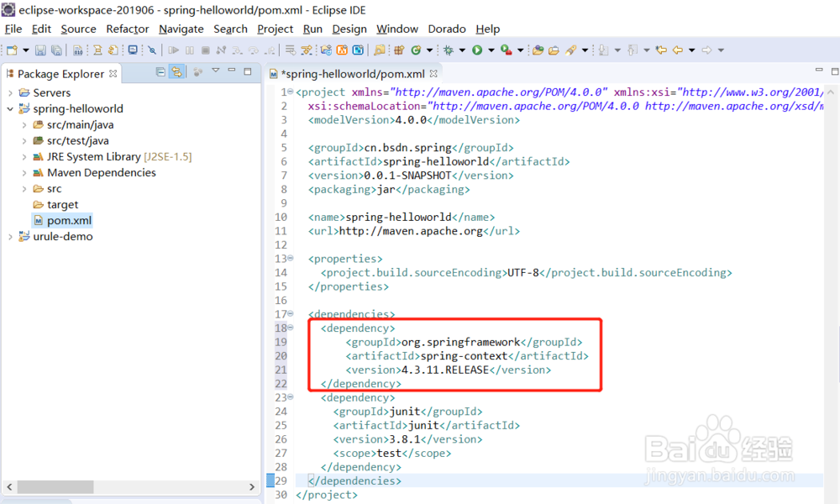840x504 pixels.
Task: Click the spring-context artifactId text
Action: coord(464,355)
